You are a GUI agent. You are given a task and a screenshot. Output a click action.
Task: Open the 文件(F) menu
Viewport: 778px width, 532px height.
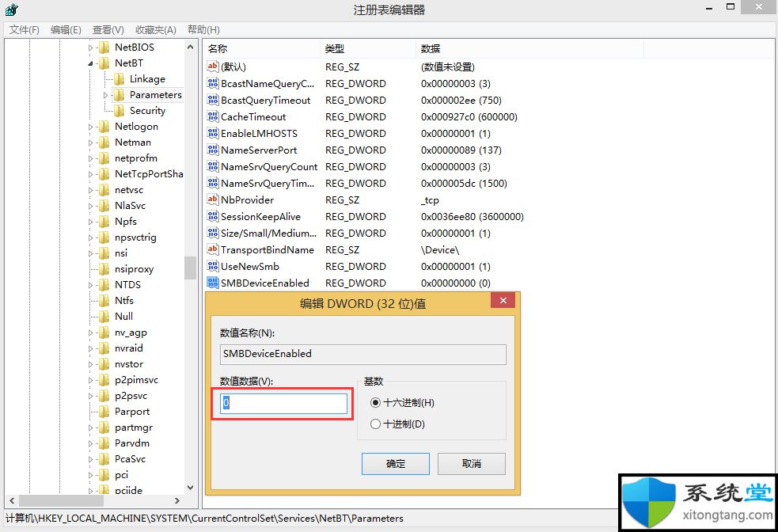tap(25, 30)
